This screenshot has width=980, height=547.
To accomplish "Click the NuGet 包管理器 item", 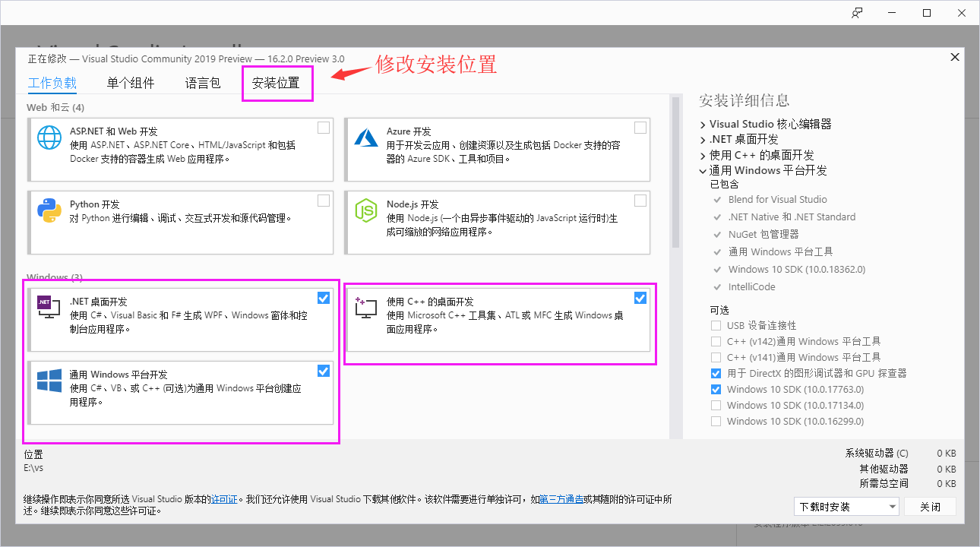I will tap(763, 234).
